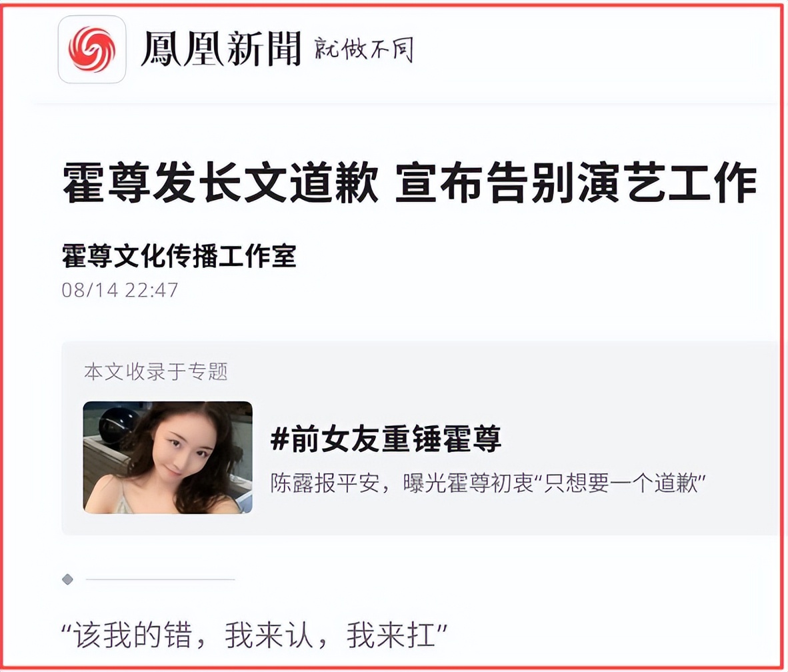
Task: Select the headline text 霍尊发长文道歉
Action: [220, 182]
